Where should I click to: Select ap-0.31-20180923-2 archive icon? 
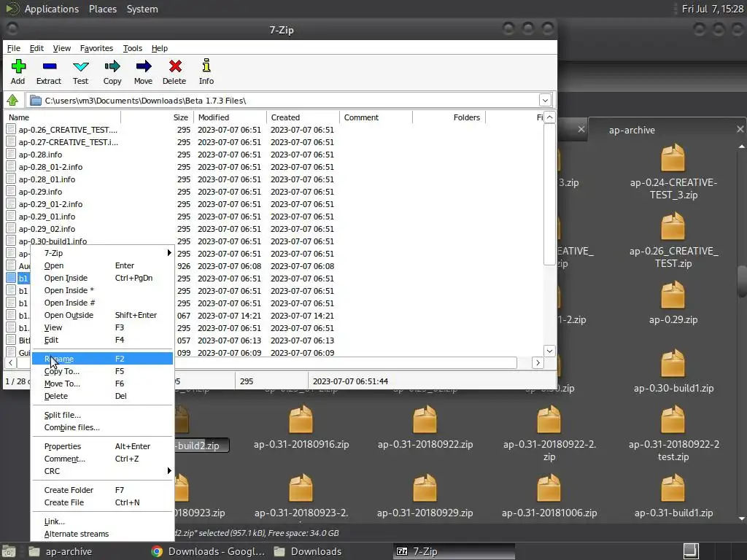(301, 488)
